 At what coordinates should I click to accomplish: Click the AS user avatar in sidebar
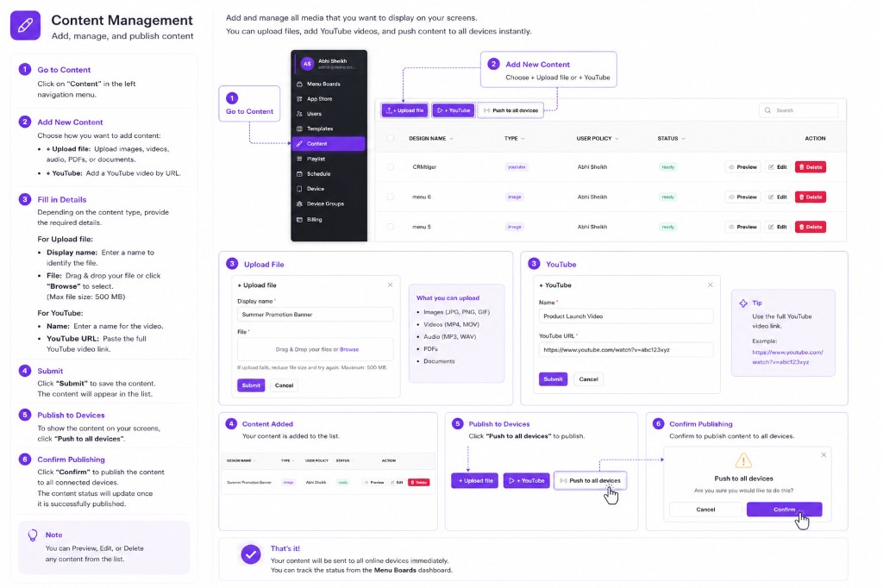pyautogui.click(x=307, y=64)
